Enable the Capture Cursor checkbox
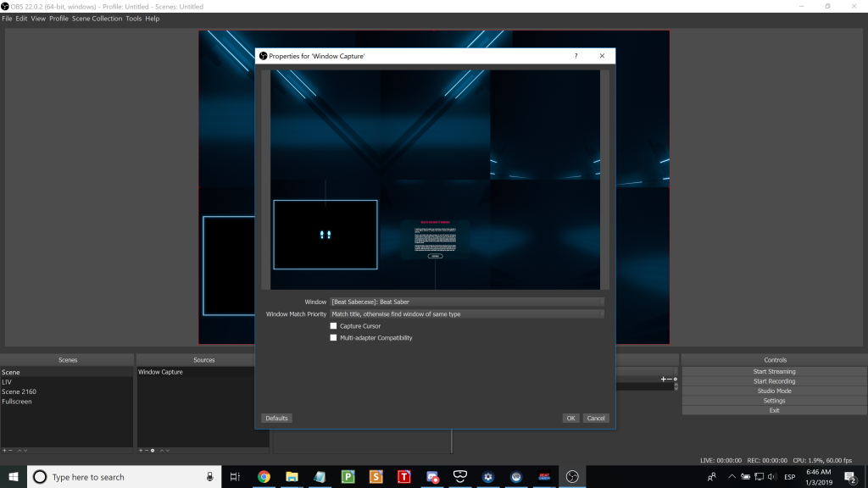 click(334, 325)
